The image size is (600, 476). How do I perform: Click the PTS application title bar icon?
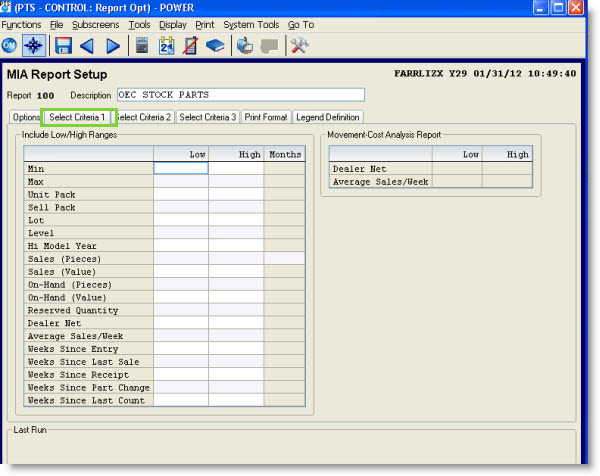point(6,7)
